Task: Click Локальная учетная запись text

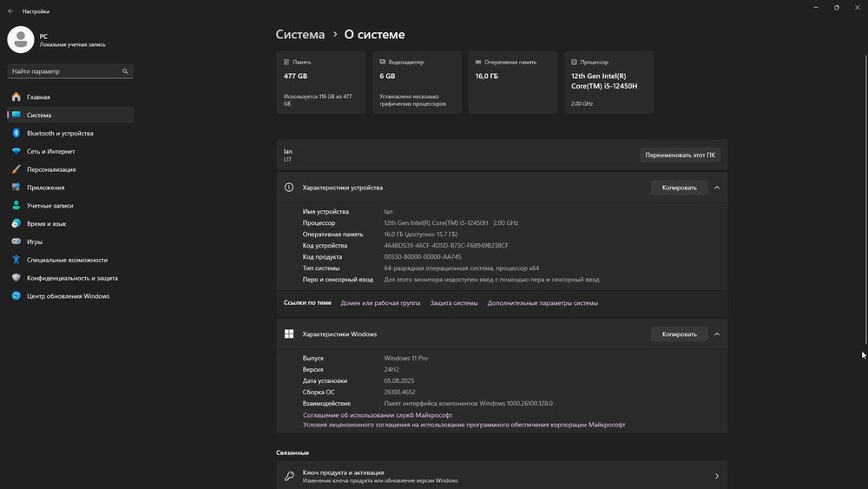Action: (73, 45)
